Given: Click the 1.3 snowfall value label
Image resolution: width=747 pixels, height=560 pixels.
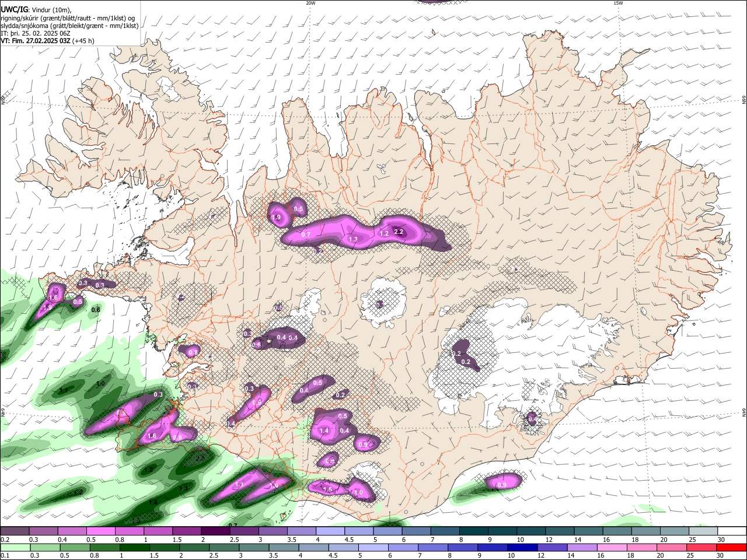Looking at the screenshot, I should (353, 239).
